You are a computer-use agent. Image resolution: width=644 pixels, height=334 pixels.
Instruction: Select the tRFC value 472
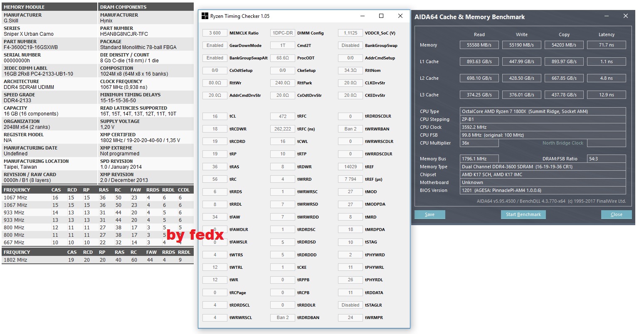[283, 116]
